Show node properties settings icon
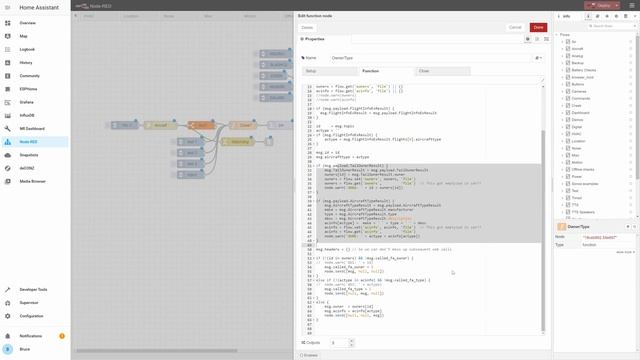This screenshot has width=640, height=360. tap(528, 39)
